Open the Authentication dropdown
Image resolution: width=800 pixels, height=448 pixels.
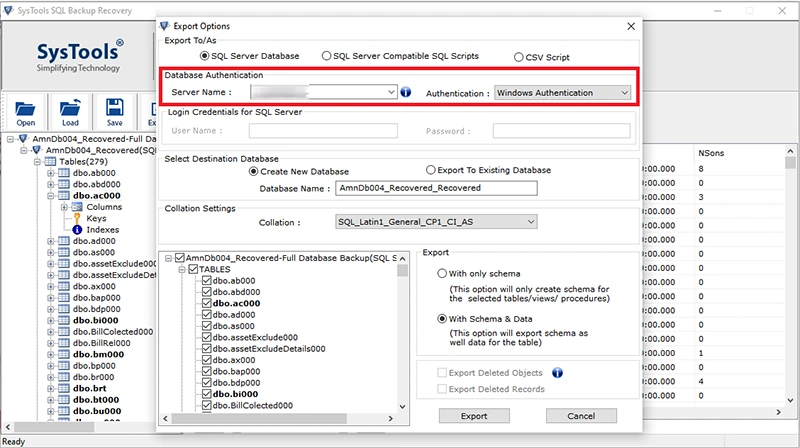point(624,93)
